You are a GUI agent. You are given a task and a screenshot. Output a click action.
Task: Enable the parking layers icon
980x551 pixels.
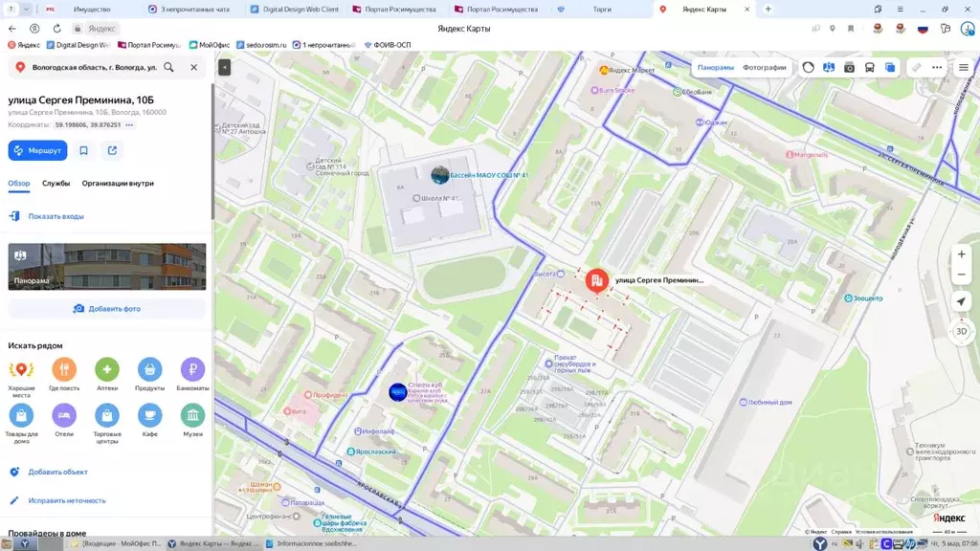click(890, 67)
